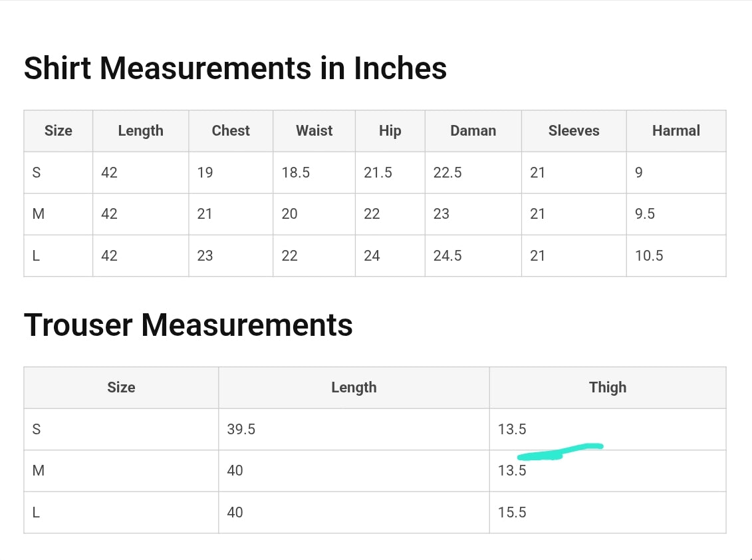Select the Sleeves column header
Image resolution: width=752 pixels, height=560 pixels.
click(573, 131)
